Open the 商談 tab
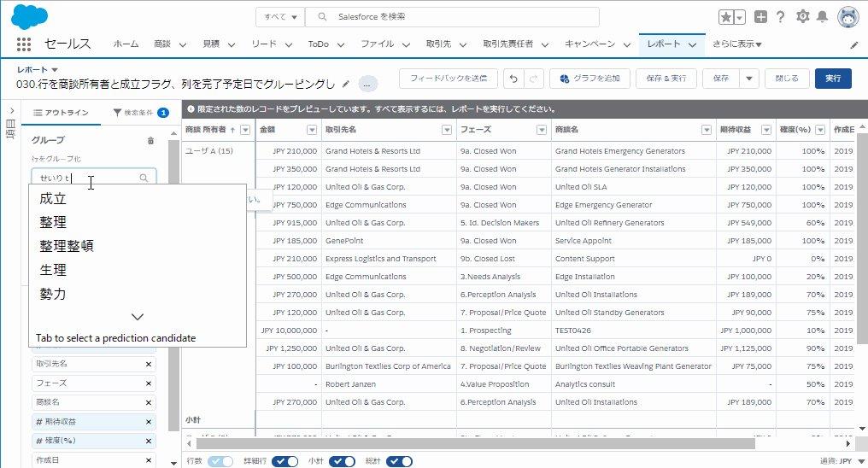 pos(162,44)
